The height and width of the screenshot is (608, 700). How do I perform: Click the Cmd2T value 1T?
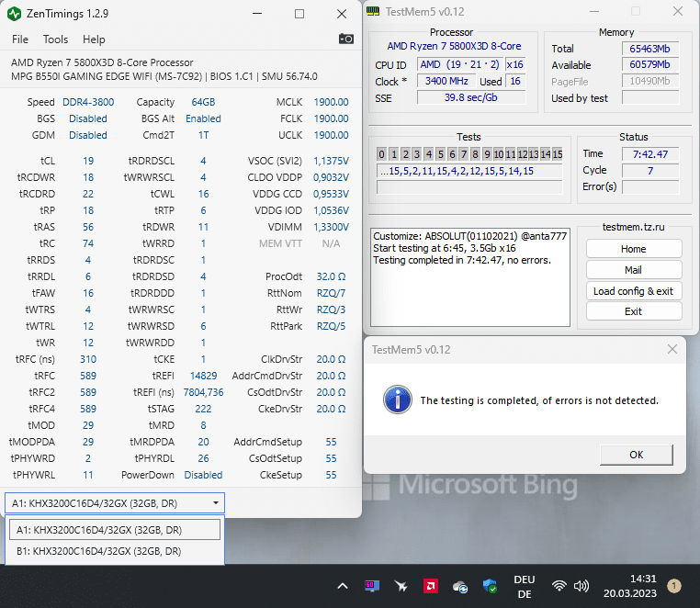point(203,135)
